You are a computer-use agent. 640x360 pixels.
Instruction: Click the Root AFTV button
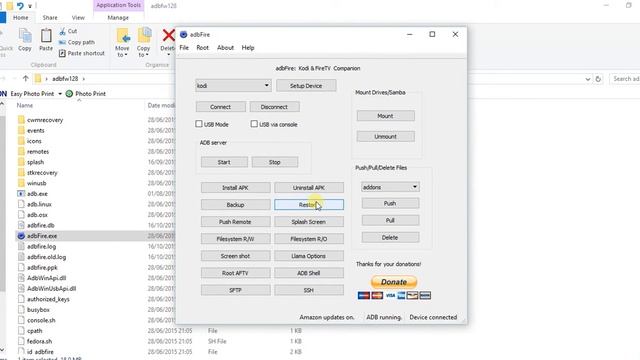(x=236, y=273)
